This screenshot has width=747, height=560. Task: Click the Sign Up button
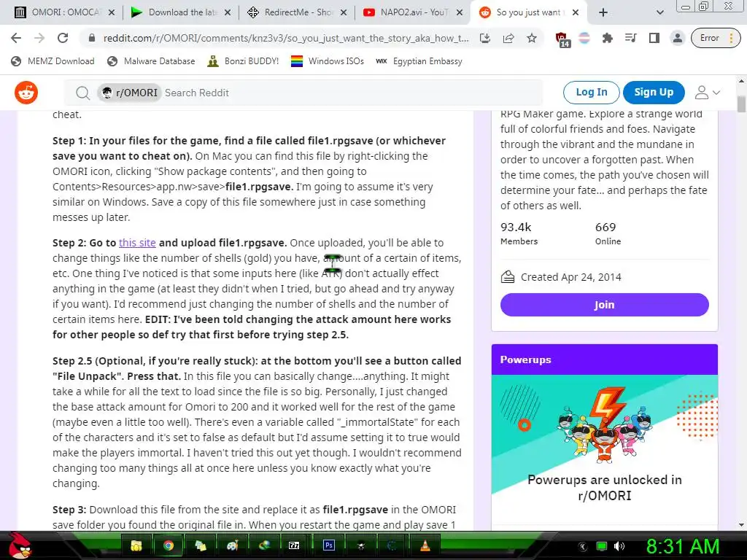[x=654, y=93]
